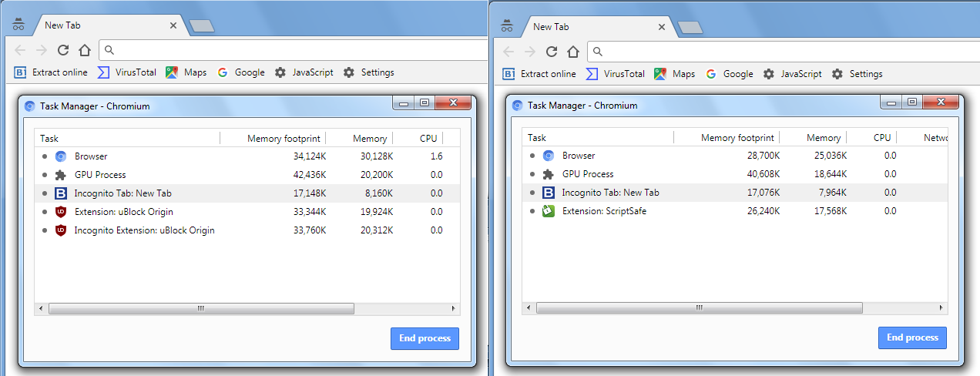Open the Google bookmark in the right window
Screen dimensions: 980x376
pyautogui.click(x=729, y=74)
